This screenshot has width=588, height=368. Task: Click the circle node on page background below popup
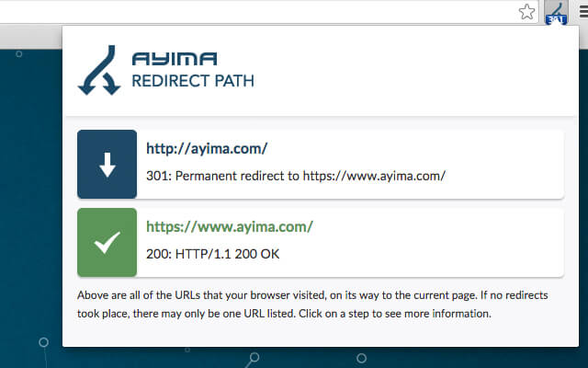tap(362, 358)
